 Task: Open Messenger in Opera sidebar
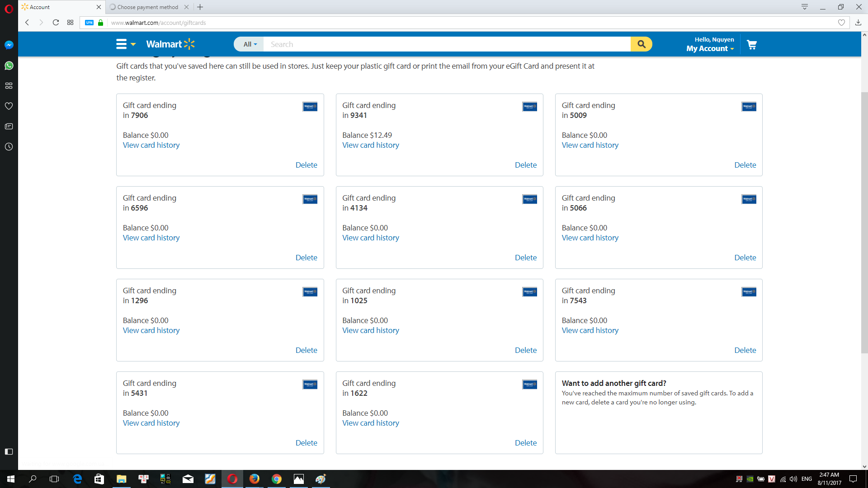9,45
